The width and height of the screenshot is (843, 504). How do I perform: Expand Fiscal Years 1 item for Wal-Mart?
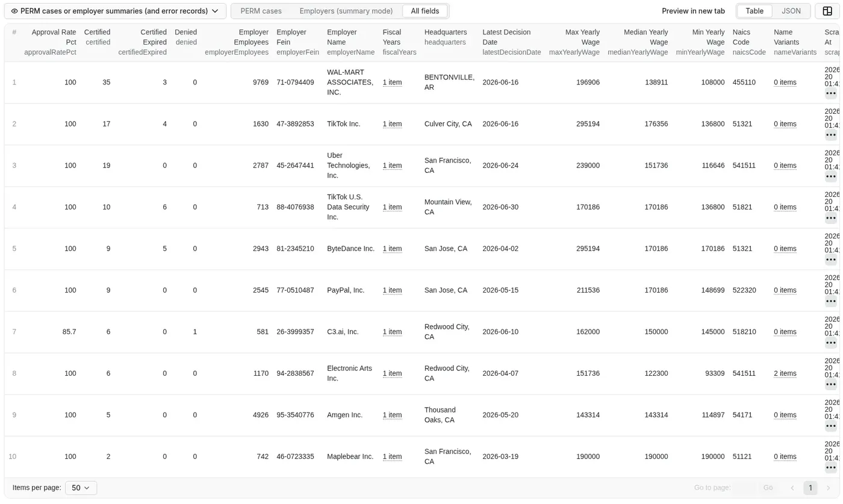(392, 82)
